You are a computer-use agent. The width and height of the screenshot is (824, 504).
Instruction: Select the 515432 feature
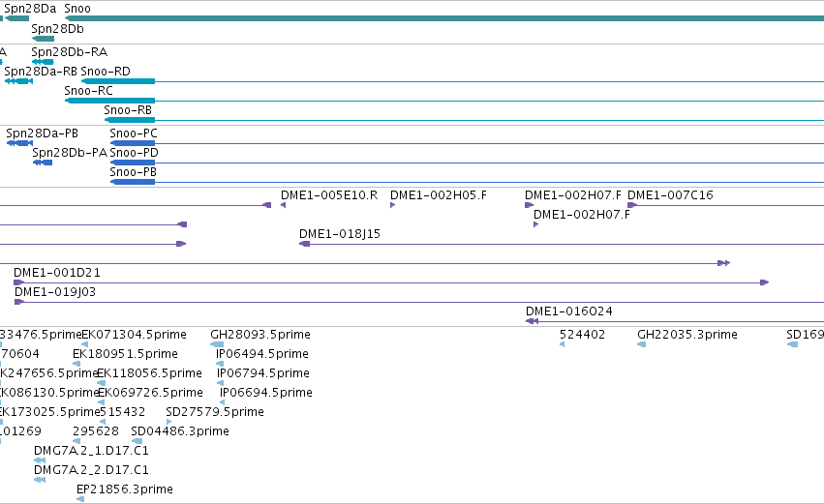103,422
